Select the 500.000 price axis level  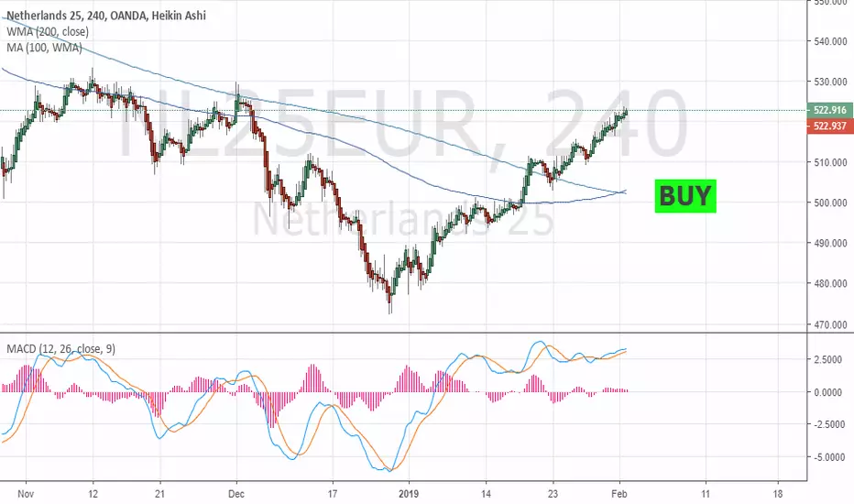click(x=830, y=203)
